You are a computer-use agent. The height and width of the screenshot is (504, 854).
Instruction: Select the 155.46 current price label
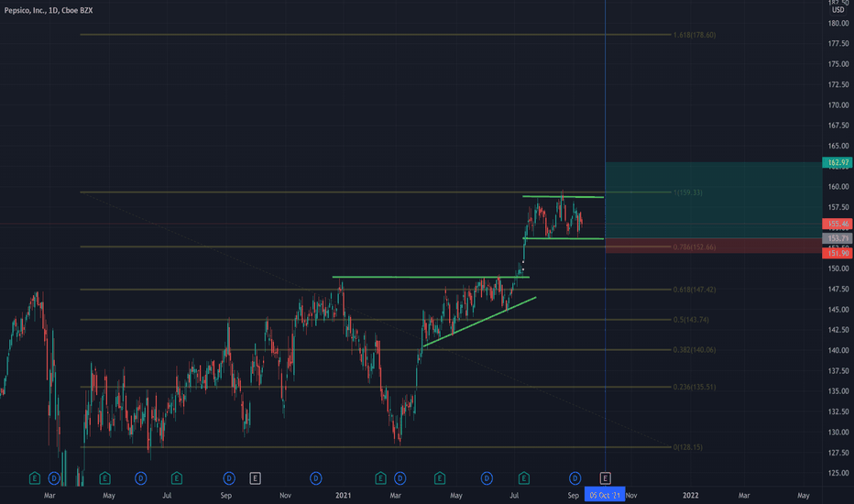coord(838,224)
